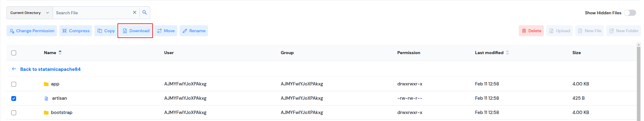
Task: Click the search magnifier icon
Action: pyautogui.click(x=145, y=13)
